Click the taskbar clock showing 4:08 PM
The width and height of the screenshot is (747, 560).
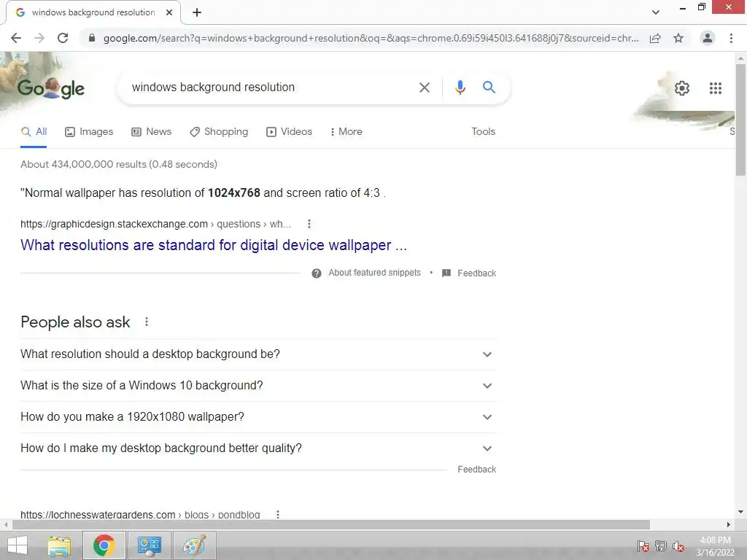(715, 546)
